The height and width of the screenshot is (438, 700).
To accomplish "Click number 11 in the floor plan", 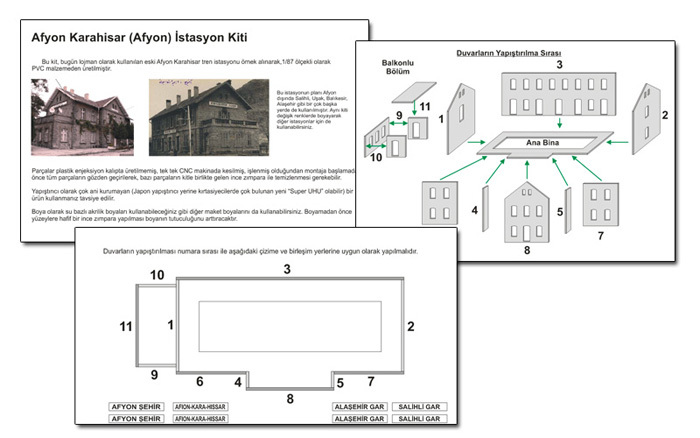I will point(126,327).
